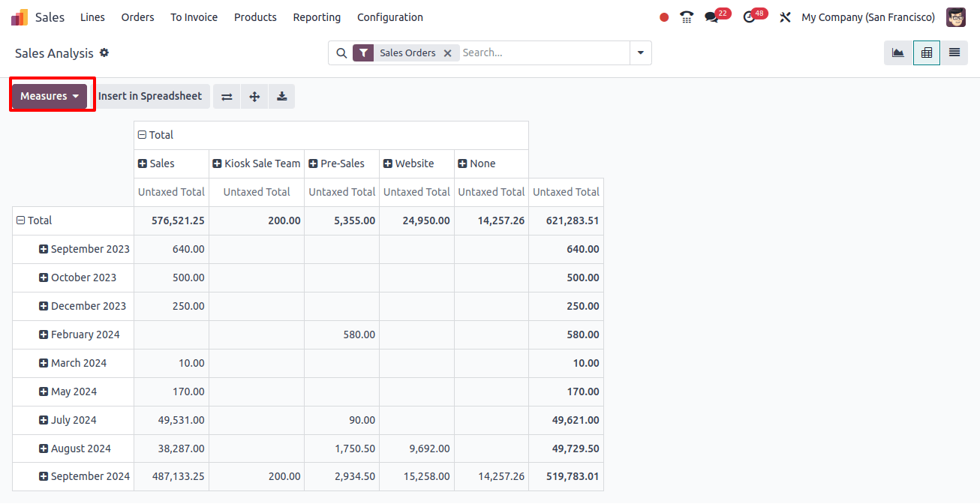Click the expand all icon
Image resolution: width=980 pixels, height=504 pixels.
click(x=254, y=96)
